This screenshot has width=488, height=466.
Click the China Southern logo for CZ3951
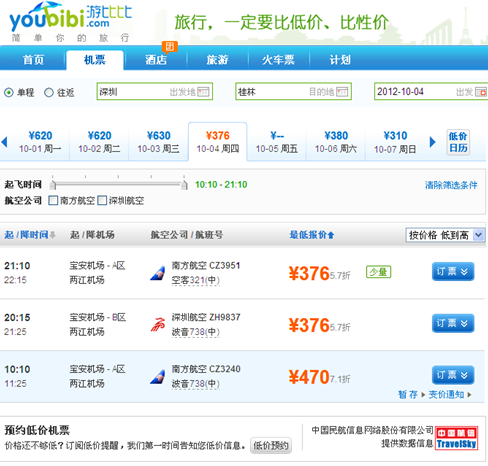pyautogui.click(x=157, y=273)
